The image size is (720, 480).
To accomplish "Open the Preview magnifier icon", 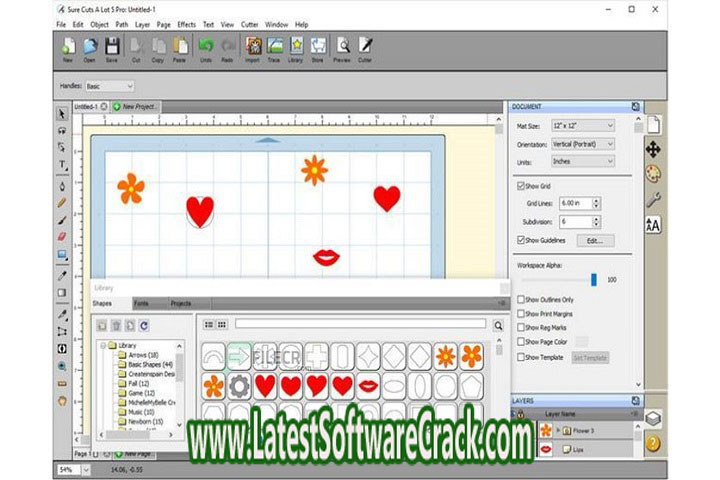I will [342, 50].
